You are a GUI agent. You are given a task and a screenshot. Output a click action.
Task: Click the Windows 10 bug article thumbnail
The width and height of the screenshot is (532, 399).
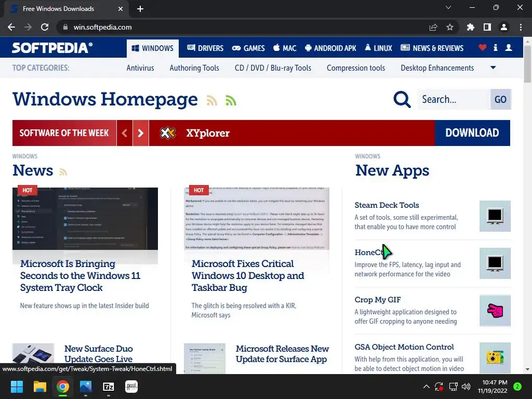[x=257, y=219]
